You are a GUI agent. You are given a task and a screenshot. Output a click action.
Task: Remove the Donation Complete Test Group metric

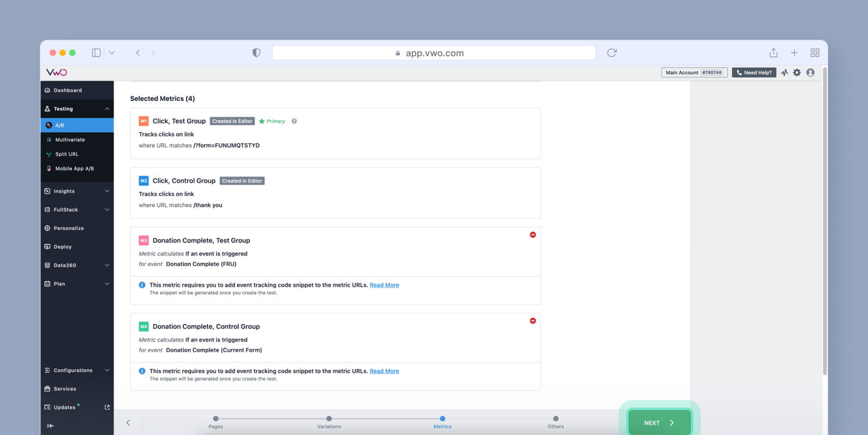point(533,234)
